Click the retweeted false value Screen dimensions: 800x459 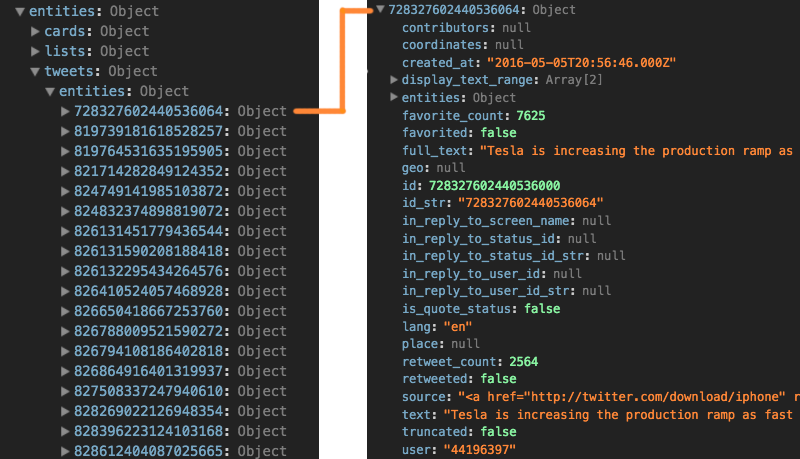pos(498,379)
